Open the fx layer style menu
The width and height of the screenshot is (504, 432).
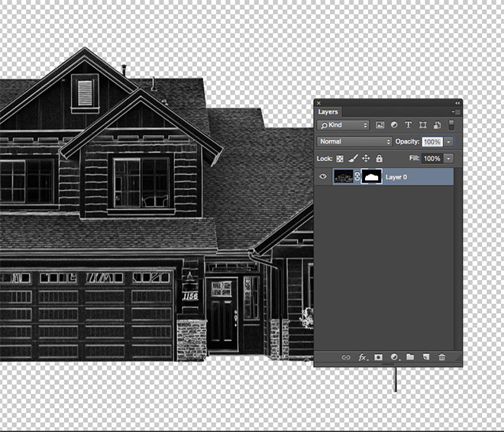(x=363, y=357)
